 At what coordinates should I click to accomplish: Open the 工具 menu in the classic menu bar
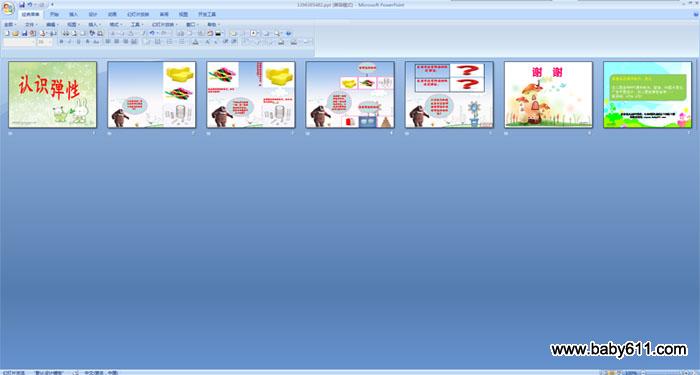pos(137,25)
